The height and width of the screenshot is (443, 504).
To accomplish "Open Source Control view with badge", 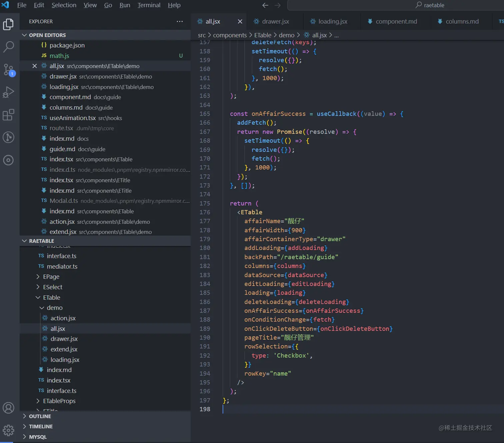I will 8,70.
